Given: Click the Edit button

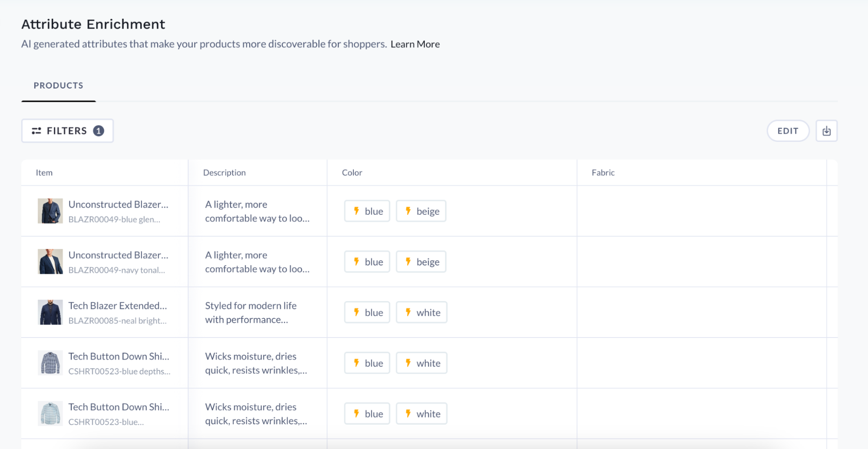Looking at the screenshot, I should pos(788,131).
